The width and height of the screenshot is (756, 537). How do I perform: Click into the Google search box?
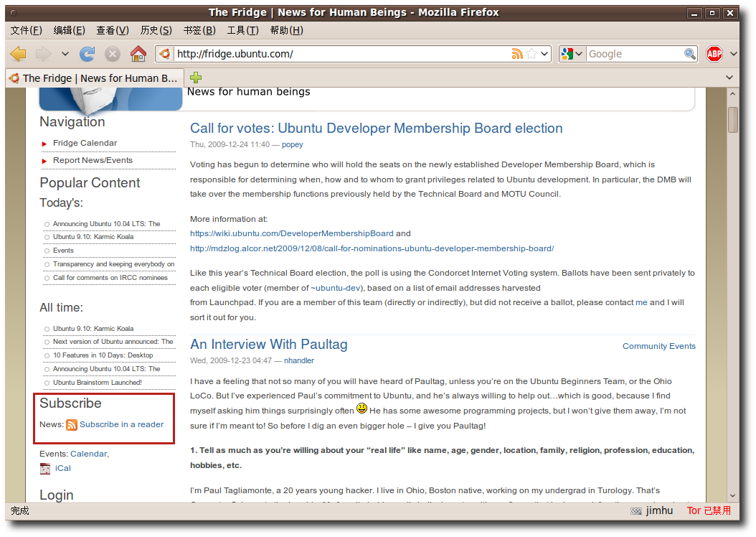pyautogui.click(x=635, y=54)
